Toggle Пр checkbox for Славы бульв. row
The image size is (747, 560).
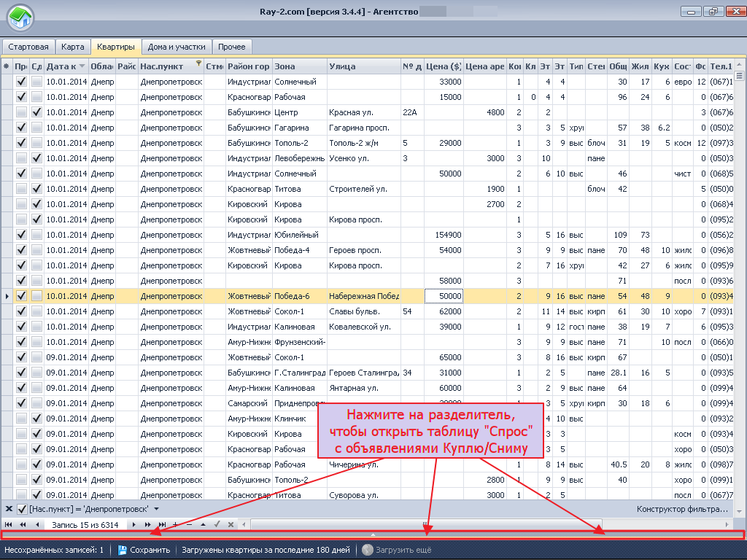(21, 311)
